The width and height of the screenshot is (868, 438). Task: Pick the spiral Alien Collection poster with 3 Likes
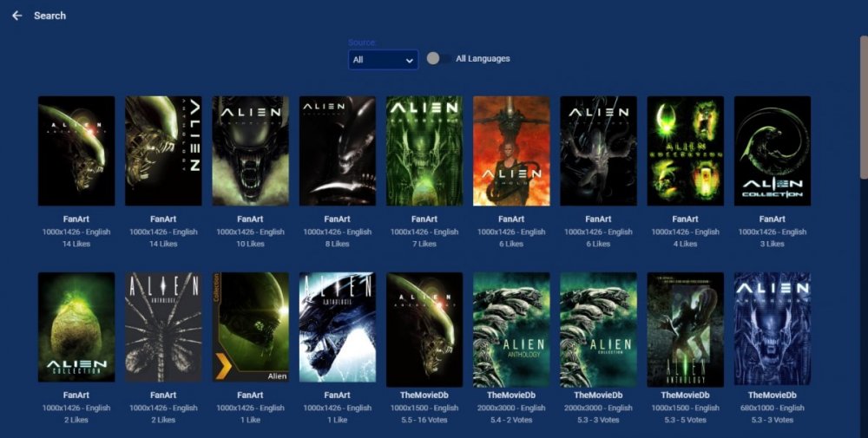[773, 151]
